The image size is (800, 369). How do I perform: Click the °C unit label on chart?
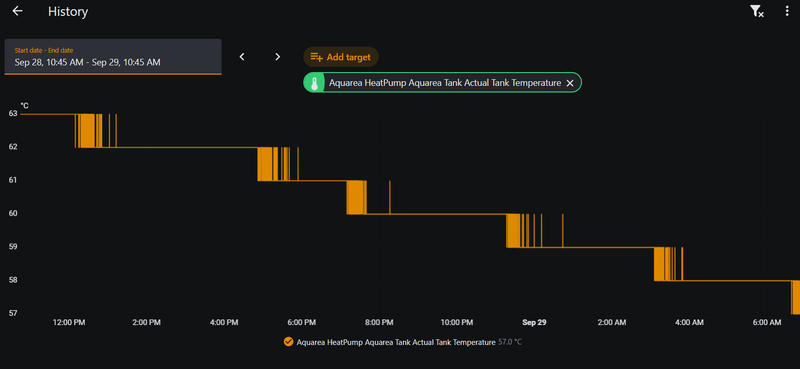[x=24, y=106]
